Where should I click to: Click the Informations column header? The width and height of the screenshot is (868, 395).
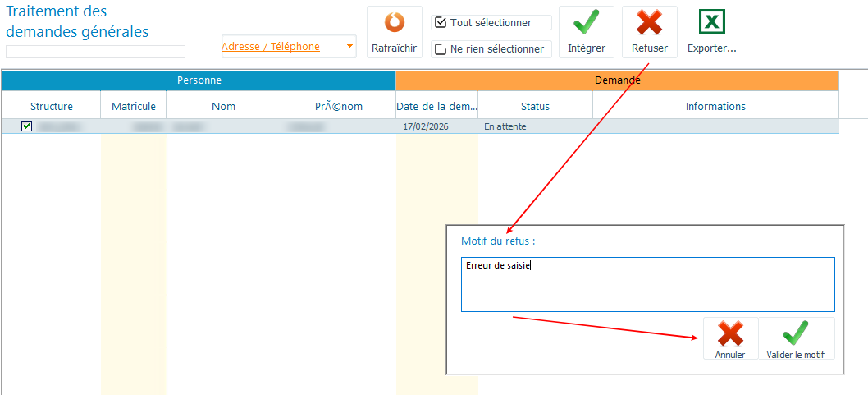715,107
